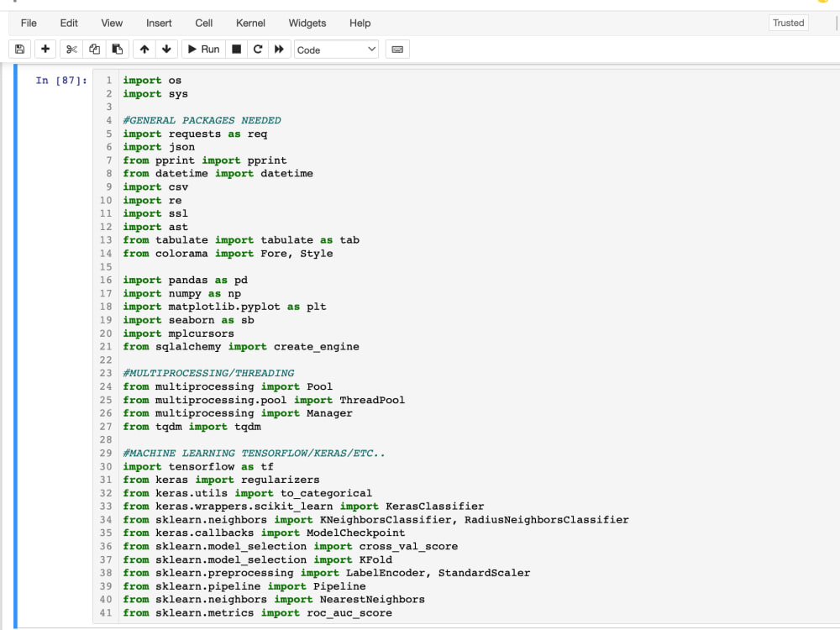This screenshot has height=630, width=840.
Task: Click the '#MULTIPROCESSING/THREADING' comment
Action: pyautogui.click(x=208, y=373)
